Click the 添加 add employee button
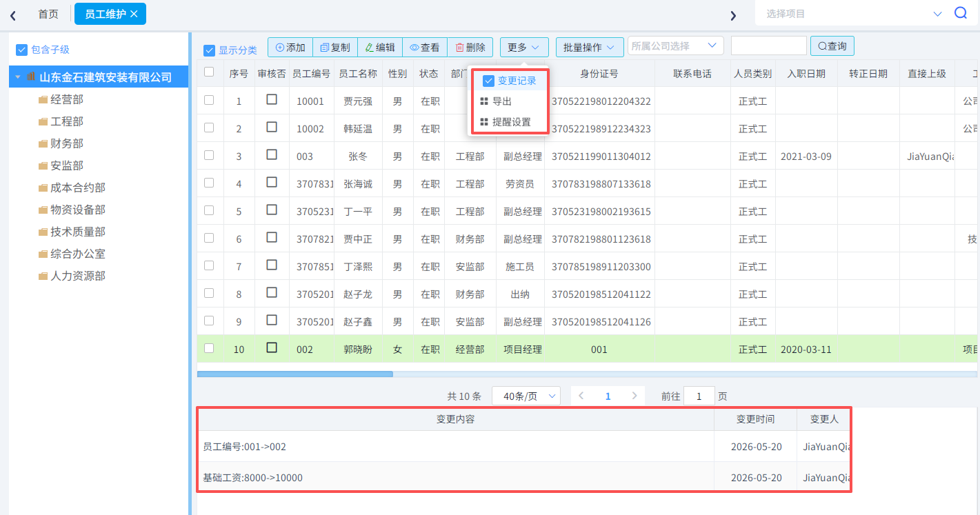 (x=290, y=47)
